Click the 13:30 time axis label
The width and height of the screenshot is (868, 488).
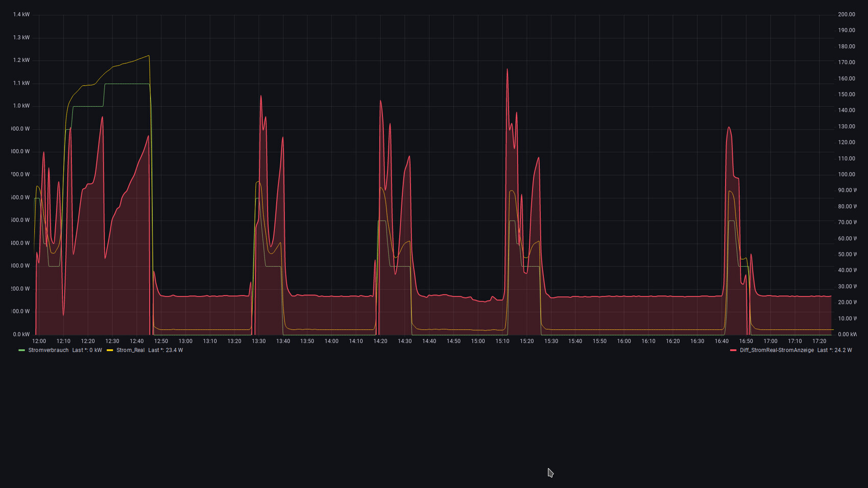(x=258, y=341)
